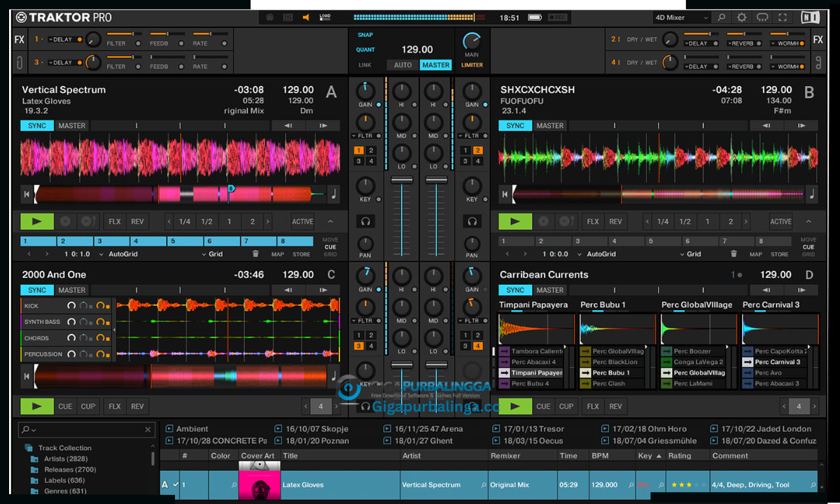Clear the browser search field
The image size is (840, 504).
coord(148,430)
